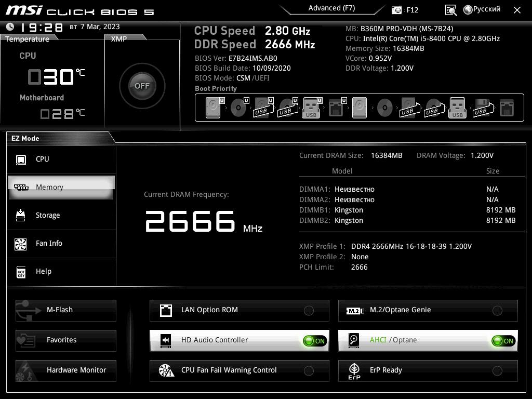Open the M-Flash utility
532x399 pixels.
(x=66, y=310)
